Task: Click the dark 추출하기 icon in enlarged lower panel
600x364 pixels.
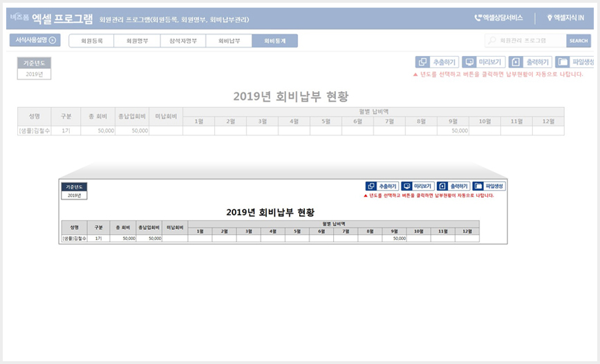Action: click(x=371, y=186)
